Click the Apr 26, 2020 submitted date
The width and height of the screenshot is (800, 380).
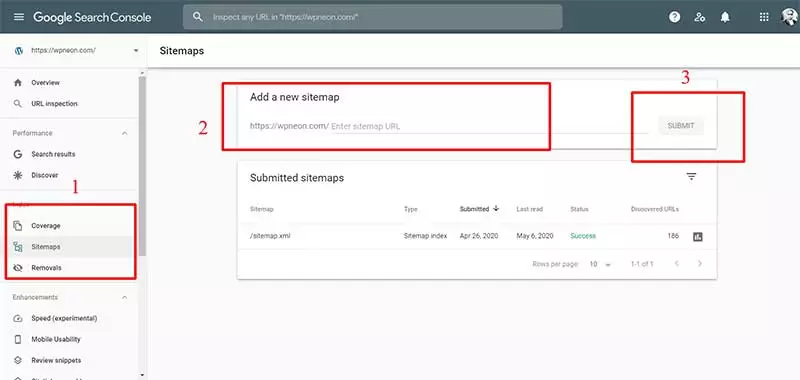click(x=479, y=236)
